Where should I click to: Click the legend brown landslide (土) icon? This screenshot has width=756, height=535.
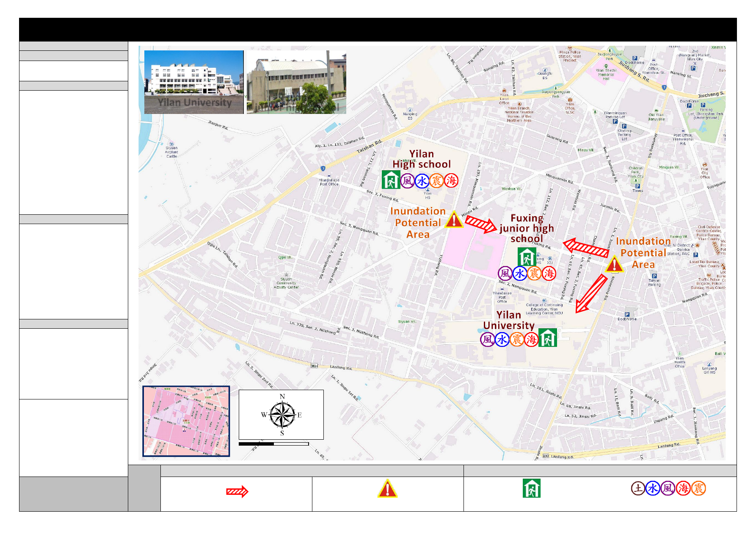[638, 488]
